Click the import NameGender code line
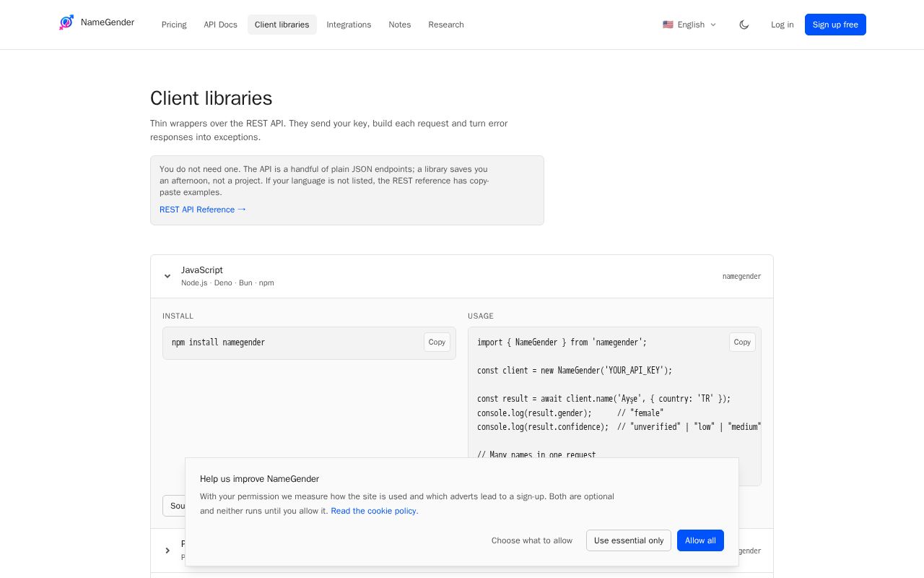924x578 pixels. [562, 342]
